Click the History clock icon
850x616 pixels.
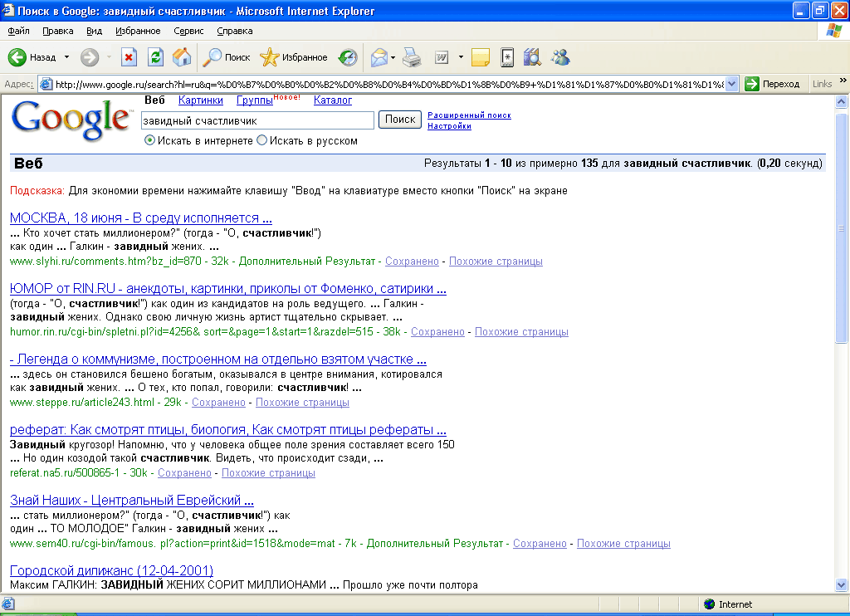tap(348, 57)
